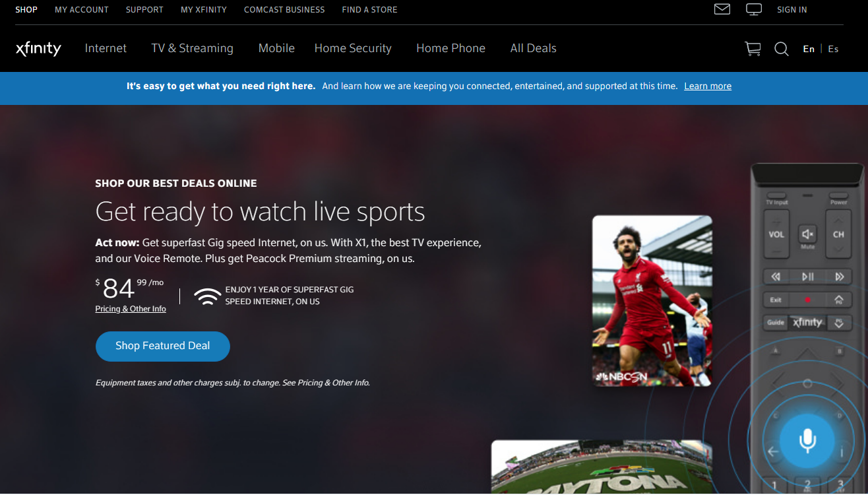Open the Mobile navigation menu
Image resolution: width=868 pixels, height=495 pixels.
click(x=276, y=48)
